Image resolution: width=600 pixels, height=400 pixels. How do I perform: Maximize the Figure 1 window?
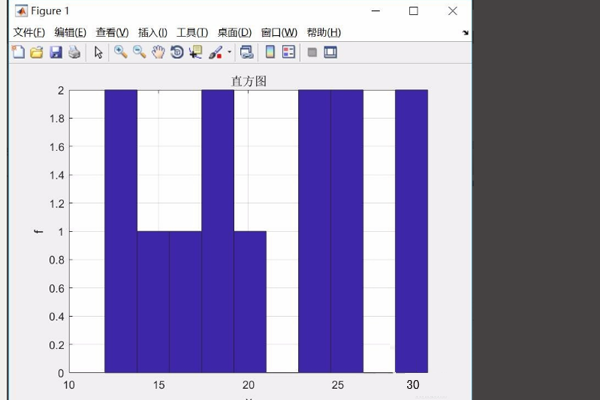[x=413, y=11]
